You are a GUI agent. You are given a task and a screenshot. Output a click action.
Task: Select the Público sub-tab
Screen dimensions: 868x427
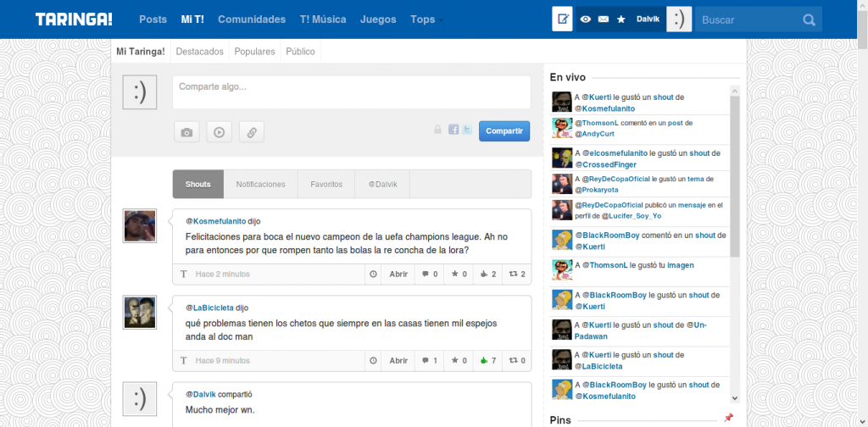(x=301, y=52)
